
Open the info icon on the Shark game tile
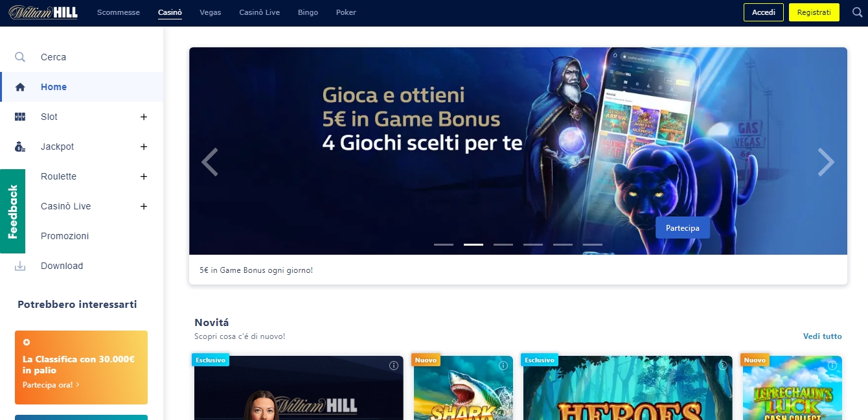[x=503, y=366]
